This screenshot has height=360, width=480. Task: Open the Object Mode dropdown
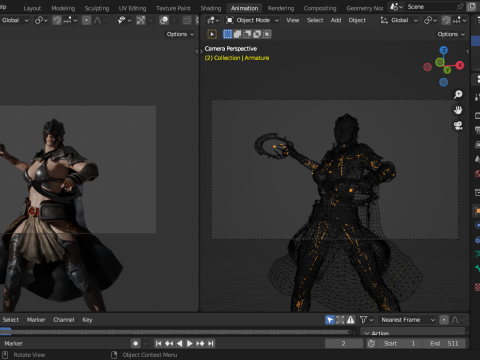[x=252, y=20]
